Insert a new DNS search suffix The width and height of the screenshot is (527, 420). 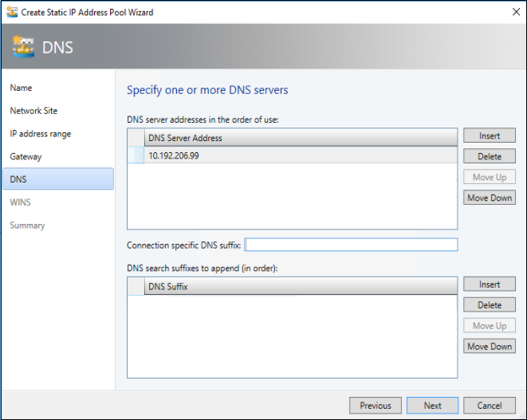[x=490, y=285]
